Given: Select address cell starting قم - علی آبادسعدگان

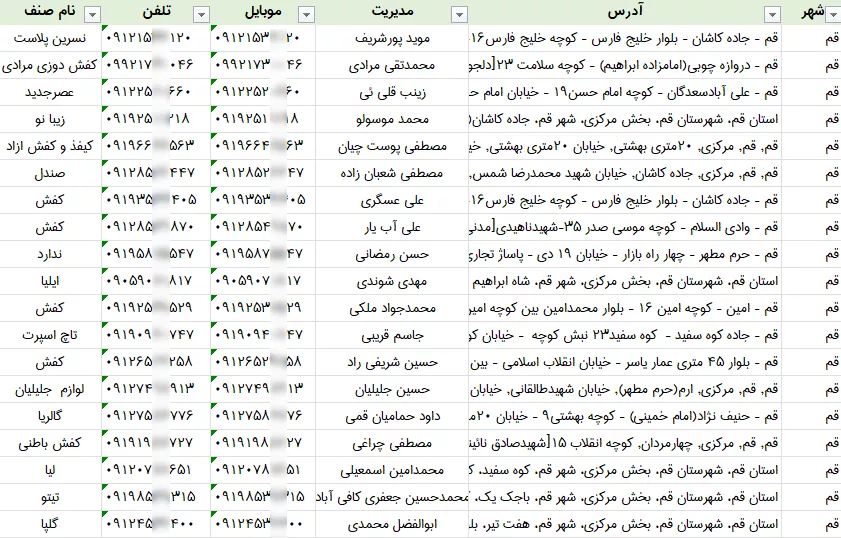Looking at the screenshot, I should point(625,92).
